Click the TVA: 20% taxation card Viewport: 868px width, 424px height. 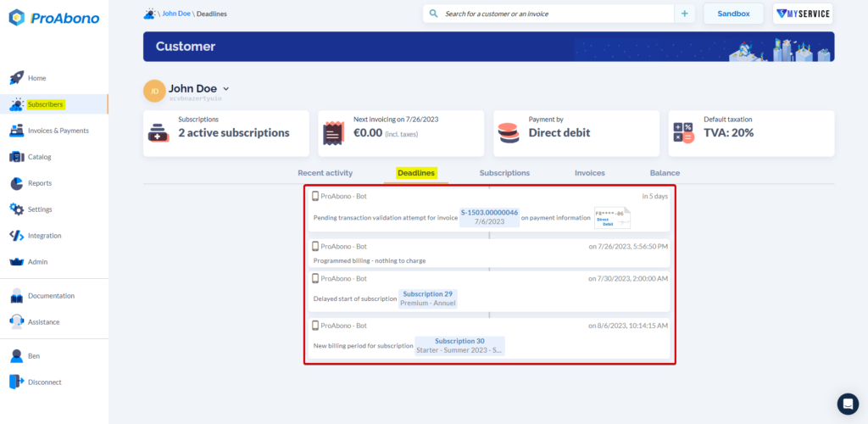751,133
